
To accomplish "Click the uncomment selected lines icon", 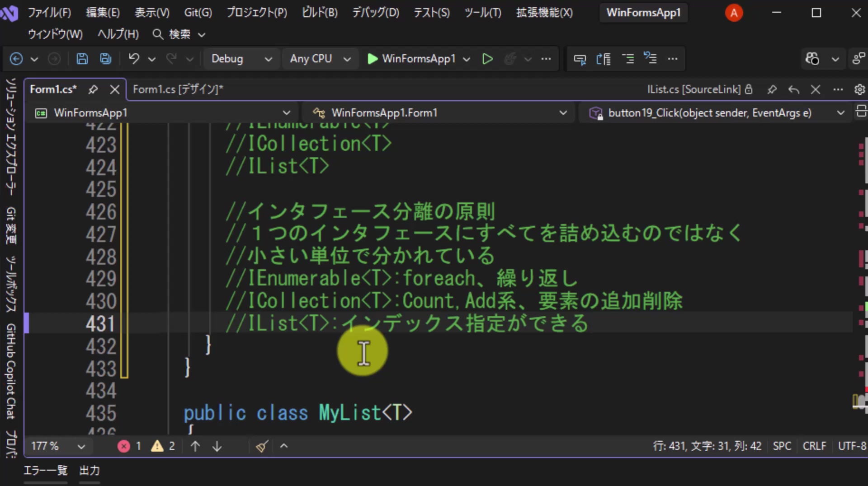I will click(x=650, y=59).
